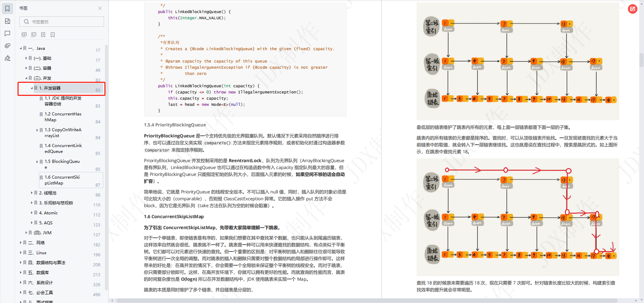Expand the 四、数据结构与算法 node arrow
644x303 pixels.
(x=21, y=263)
